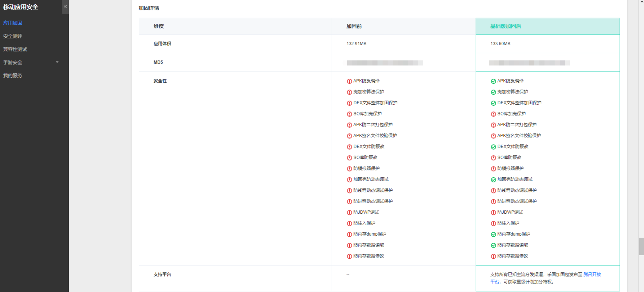Click green check beside 加固壳防动态调试 after hardening

[493, 180]
